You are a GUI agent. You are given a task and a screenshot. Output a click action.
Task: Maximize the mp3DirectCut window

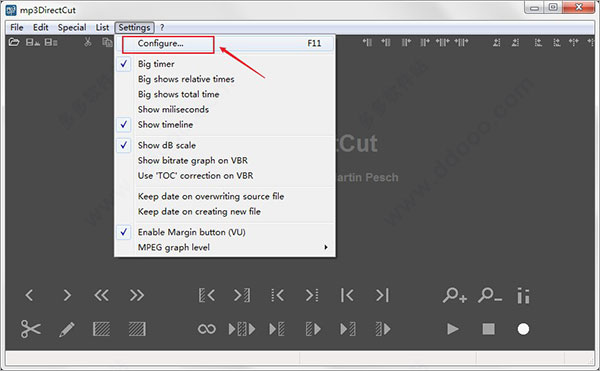(x=553, y=8)
